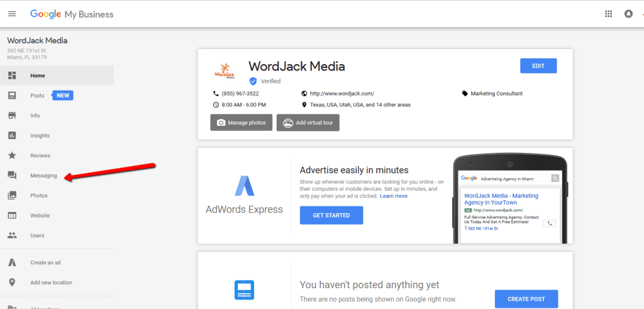The width and height of the screenshot is (644, 309).
Task: Click the phone icon beside (855) 967-3522
Action: coord(216,94)
